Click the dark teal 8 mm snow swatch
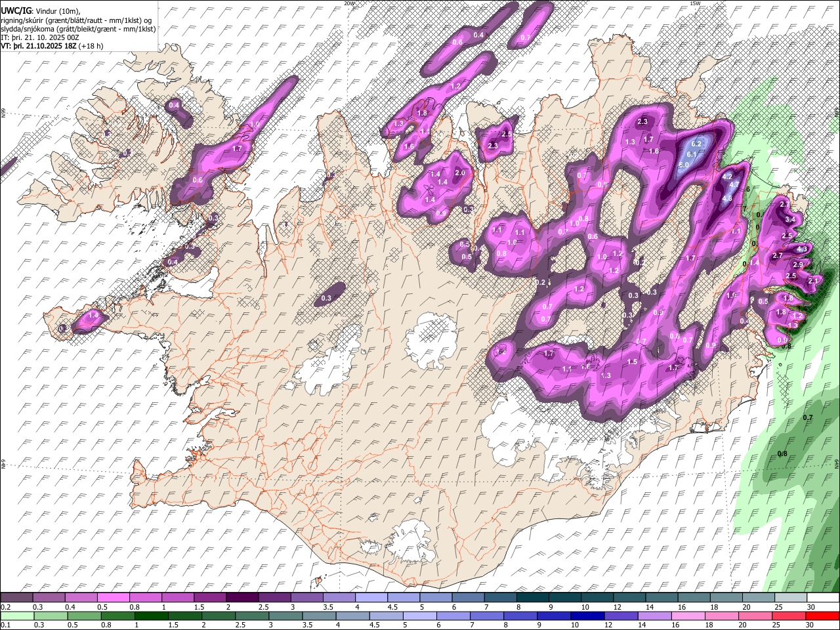Screen dimensions: 840x630 pos(532,598)
